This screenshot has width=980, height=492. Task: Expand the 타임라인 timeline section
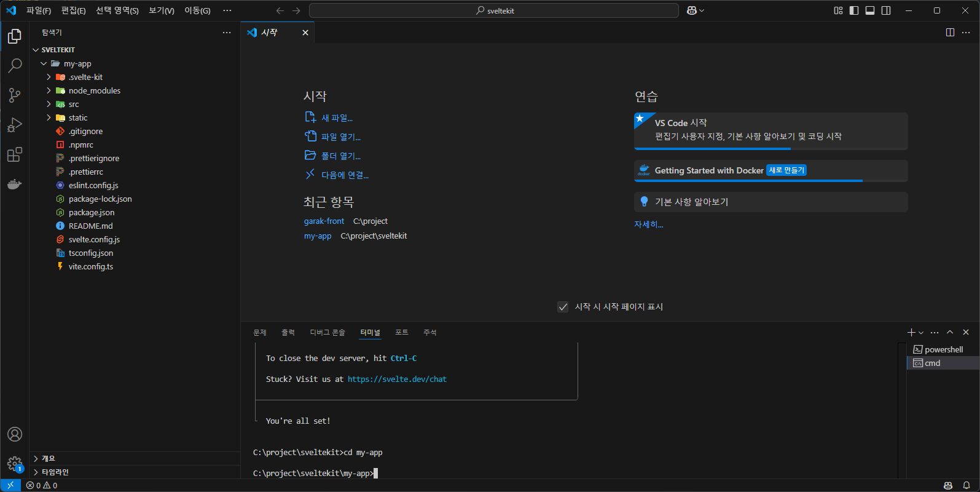135,472
